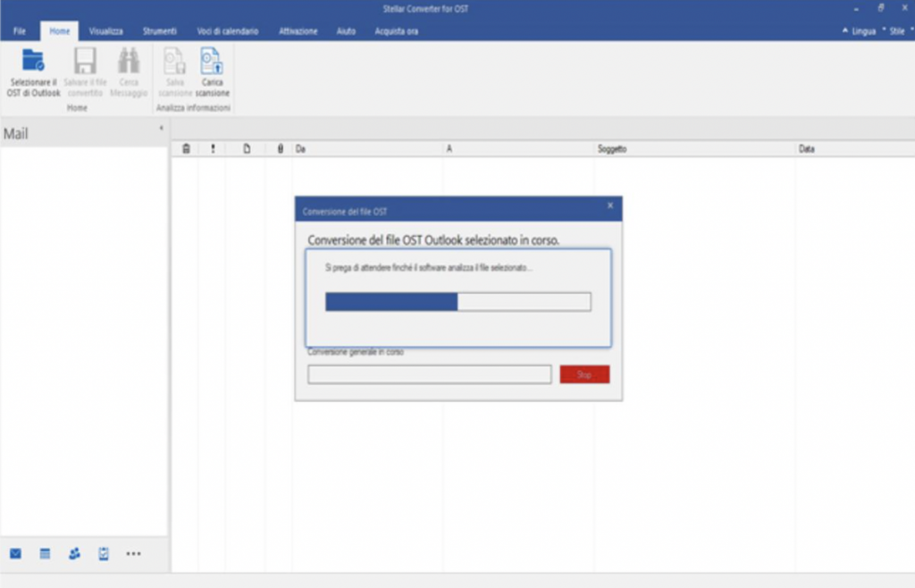Viewport: 915px width, 588px height.
Task: Click the file analysis progress bar
Action: [x=458, y=301]
